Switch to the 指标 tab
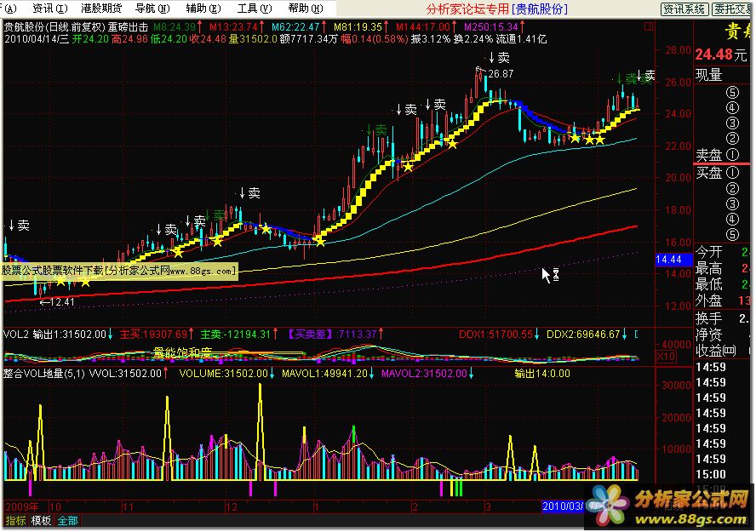 [x=15, y=520]
